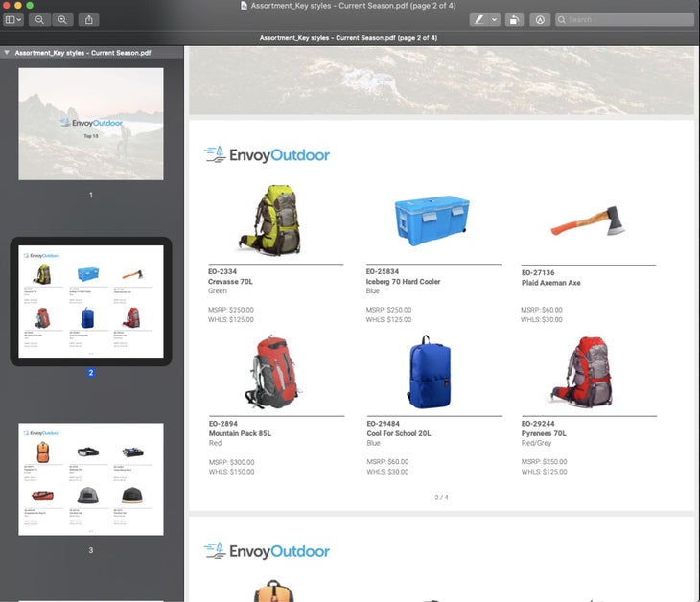Click the 'Mountain Pack 85L' product name

240,433
